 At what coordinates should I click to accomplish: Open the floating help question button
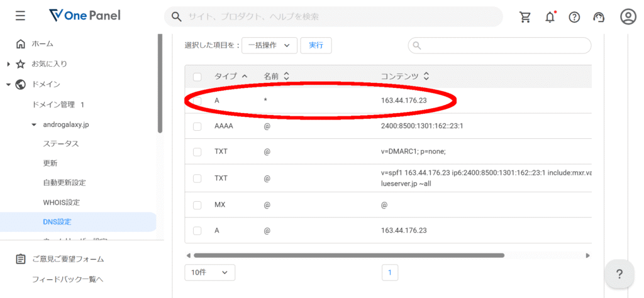point(619,274)
